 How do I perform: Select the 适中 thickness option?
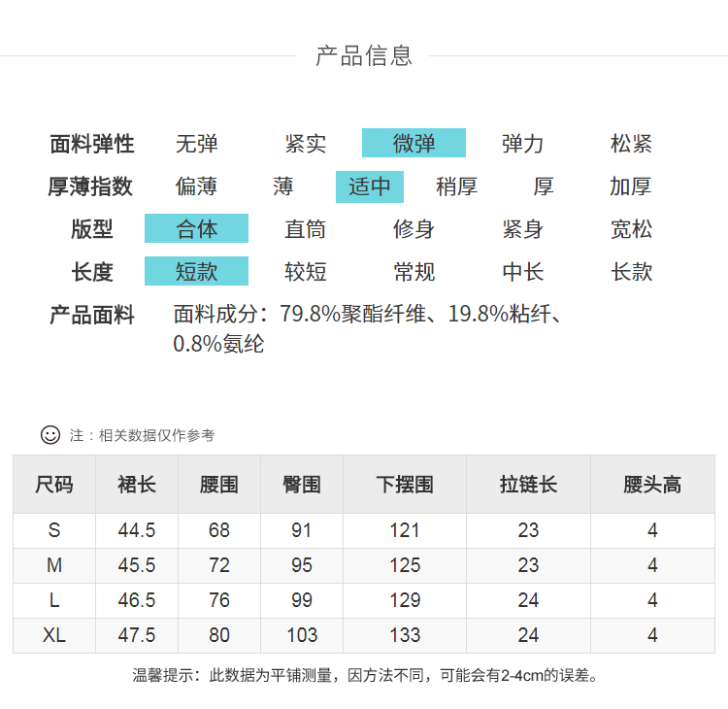coord(369,186)
